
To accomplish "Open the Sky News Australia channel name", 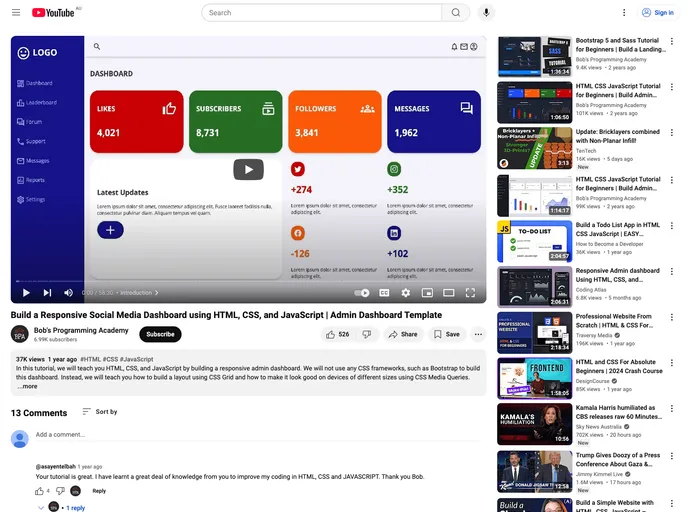I will coord(598,427).
